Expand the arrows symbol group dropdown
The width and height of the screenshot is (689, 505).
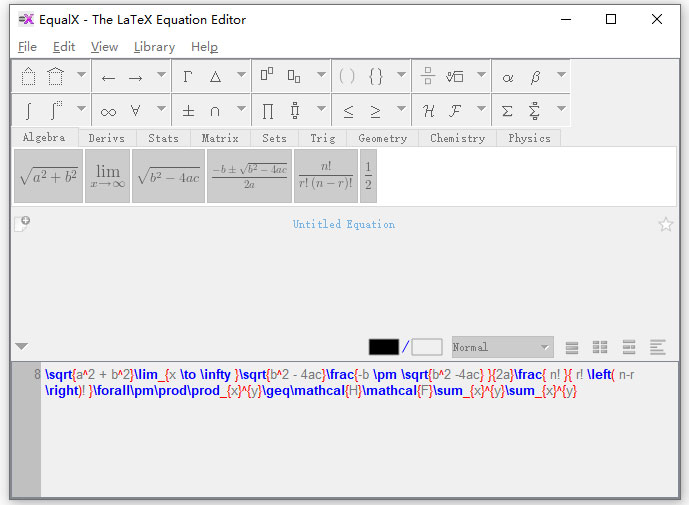pyautogui.click(x=161, y=74)
